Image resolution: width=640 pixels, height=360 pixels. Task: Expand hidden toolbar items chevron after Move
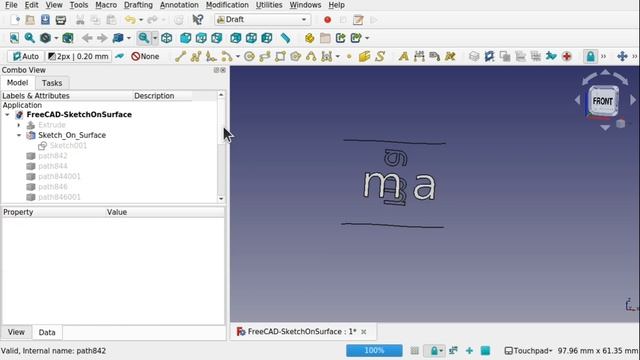pos(635,56)
